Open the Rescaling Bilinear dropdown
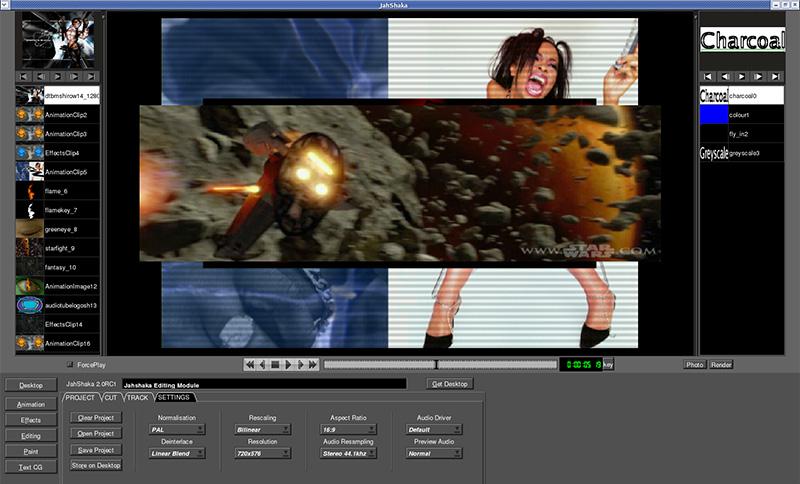 pyautogui.click(x=263, y=429)
